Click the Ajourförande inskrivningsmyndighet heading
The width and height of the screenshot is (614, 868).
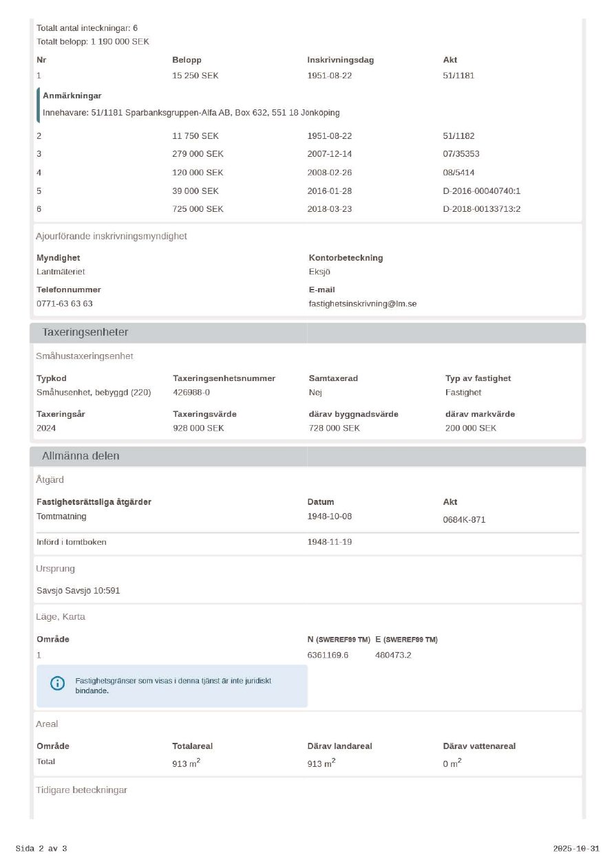[x=112, y=236]
